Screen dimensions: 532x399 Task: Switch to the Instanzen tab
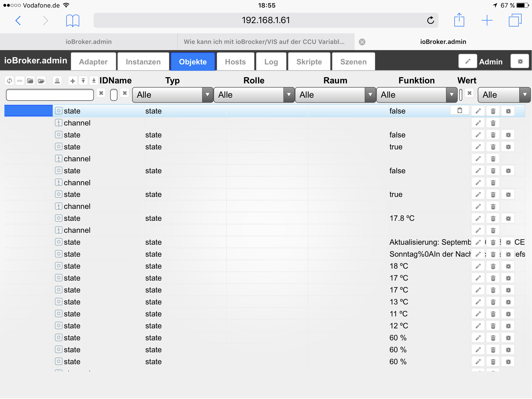[143, 62]
